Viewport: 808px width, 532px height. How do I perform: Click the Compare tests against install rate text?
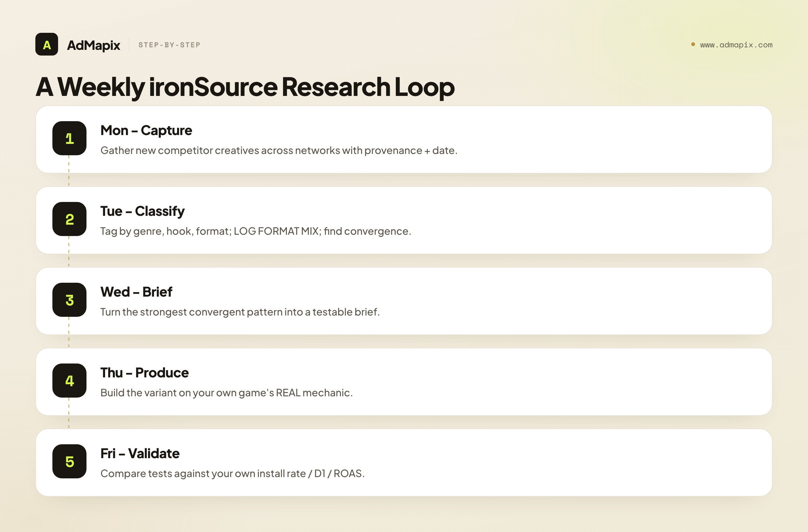click(x=233, y=474)
